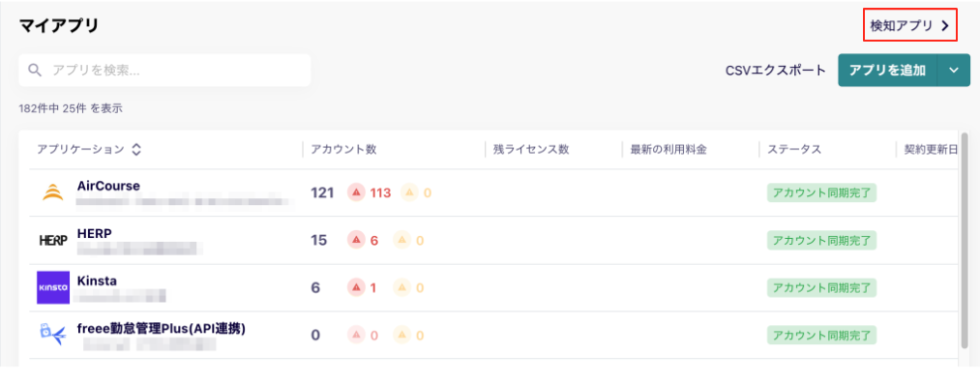This screenshot has width=980, height=384.
Task: Click the アカウント同期完了 badge for Kinsta
Action: (x=822, y=288)
